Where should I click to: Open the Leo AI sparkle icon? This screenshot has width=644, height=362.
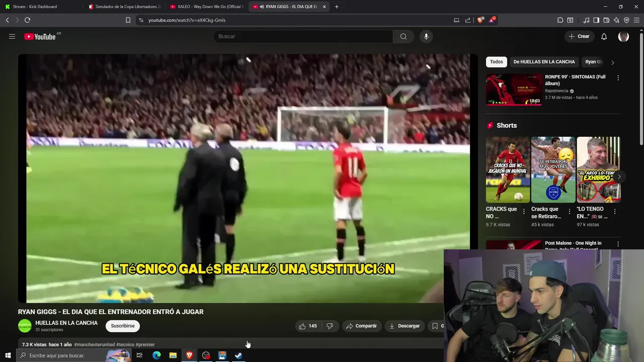coord(616,20)
